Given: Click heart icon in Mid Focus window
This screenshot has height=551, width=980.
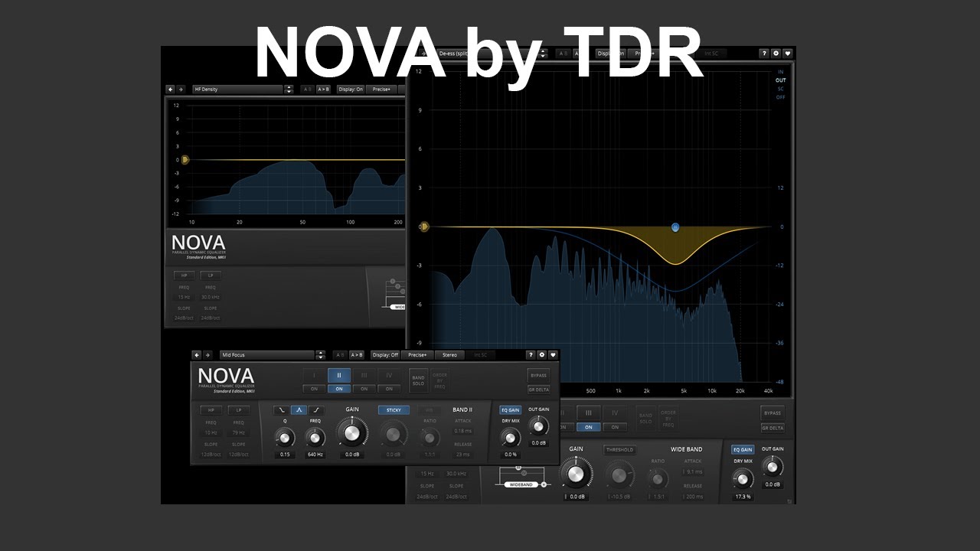Looking at the screenshot, I should pyautogui.click(x=553, y=355).
